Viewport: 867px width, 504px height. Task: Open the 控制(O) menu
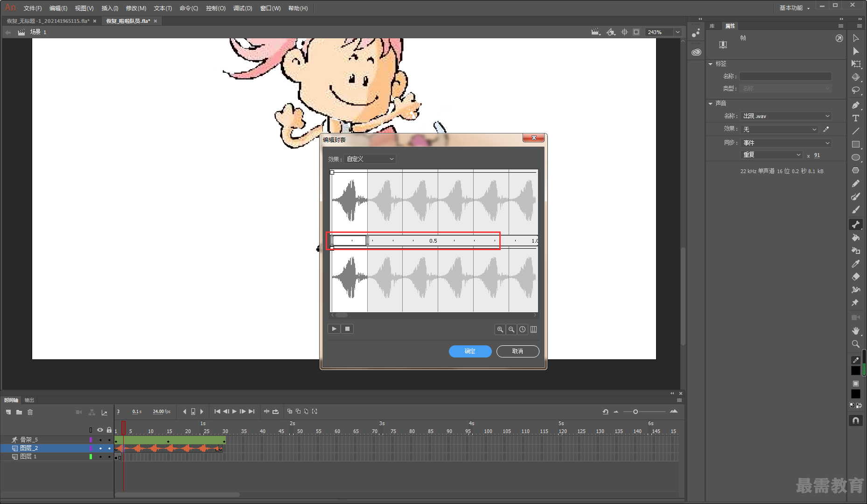pos(216,8)
